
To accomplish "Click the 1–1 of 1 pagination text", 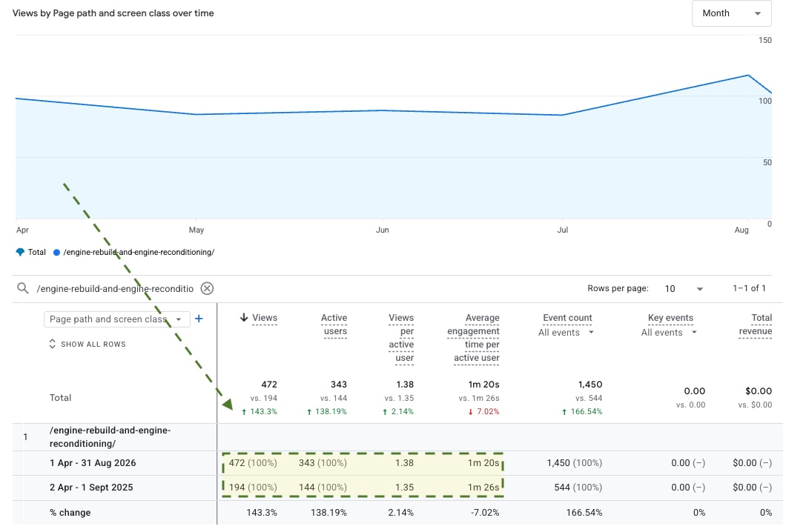I will click(749, 288).
